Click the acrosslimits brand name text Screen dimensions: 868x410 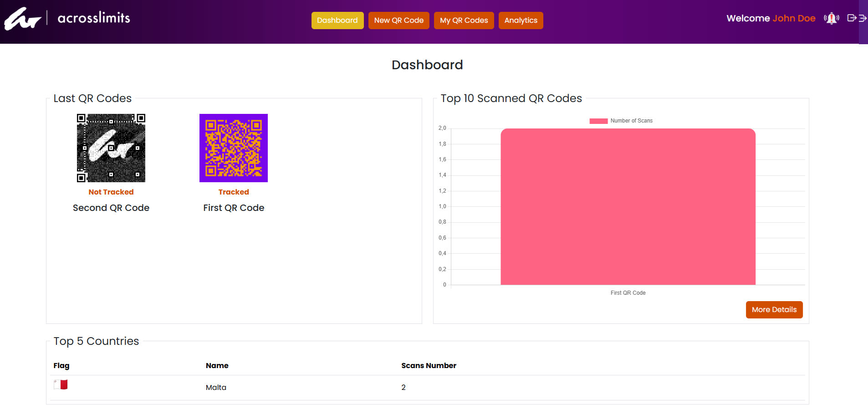[94, 18]
